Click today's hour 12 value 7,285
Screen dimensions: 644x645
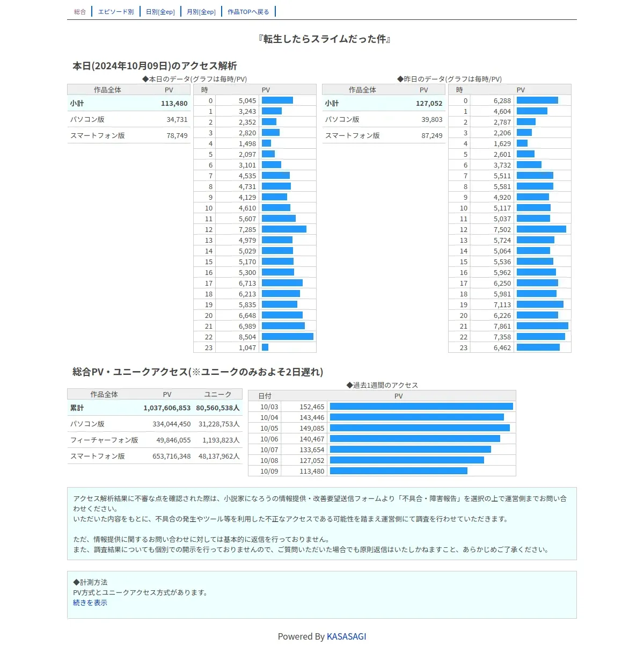point(247,230)
